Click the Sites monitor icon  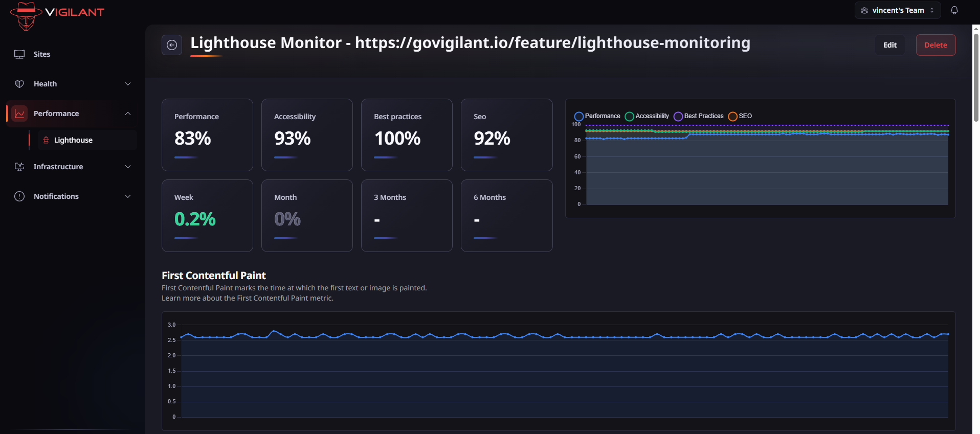tap(19, 54)
